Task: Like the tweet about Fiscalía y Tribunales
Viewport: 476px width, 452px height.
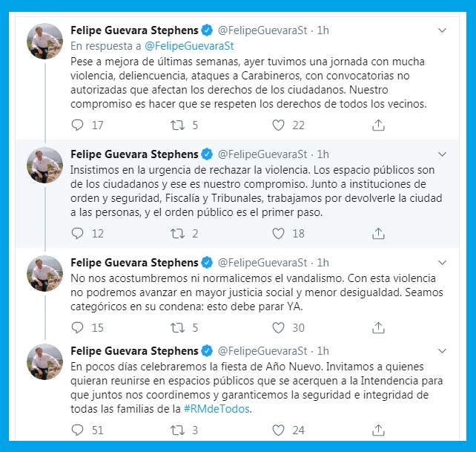Action: [279, 234]
